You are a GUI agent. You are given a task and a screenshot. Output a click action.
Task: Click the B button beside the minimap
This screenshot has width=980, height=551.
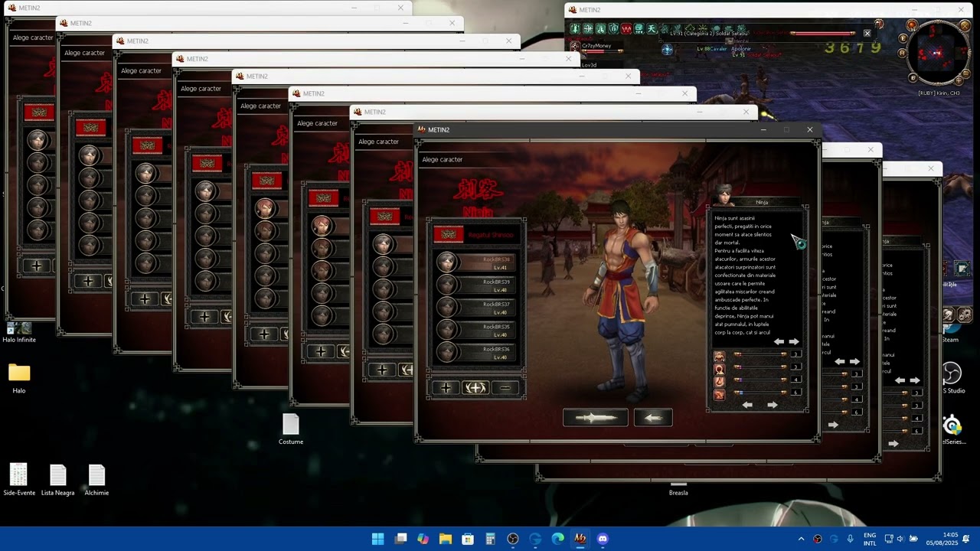coord(912,77)
